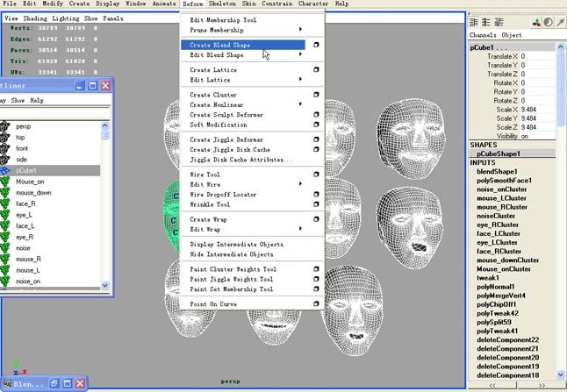Open Create Wrap options box
This screenshot has height=392, width=567.
tap(316, 219)
